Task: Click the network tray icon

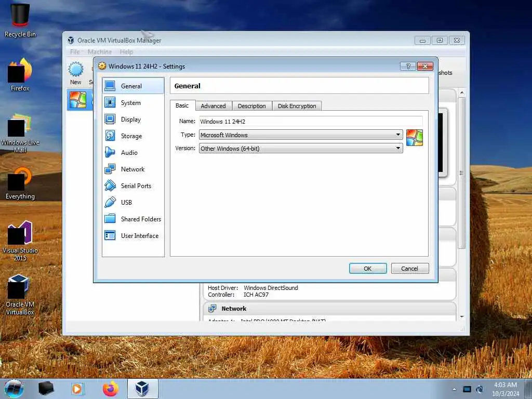Action: [467, 389]
